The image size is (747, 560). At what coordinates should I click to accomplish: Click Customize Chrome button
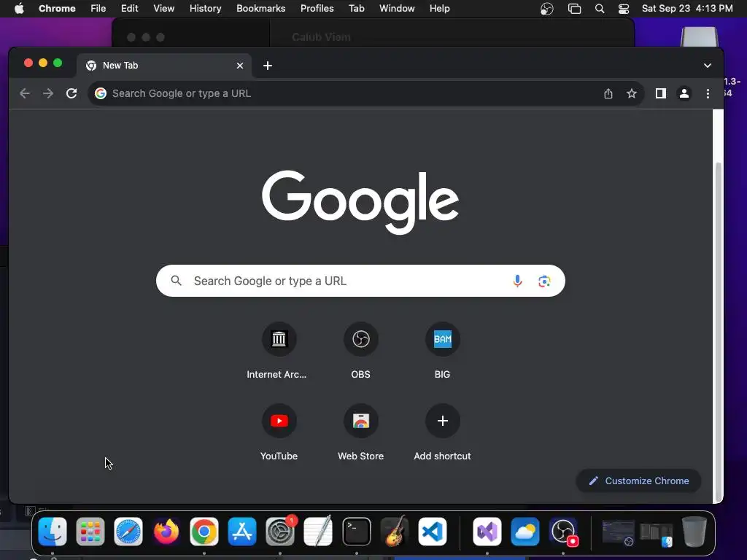tap(638, 481)
